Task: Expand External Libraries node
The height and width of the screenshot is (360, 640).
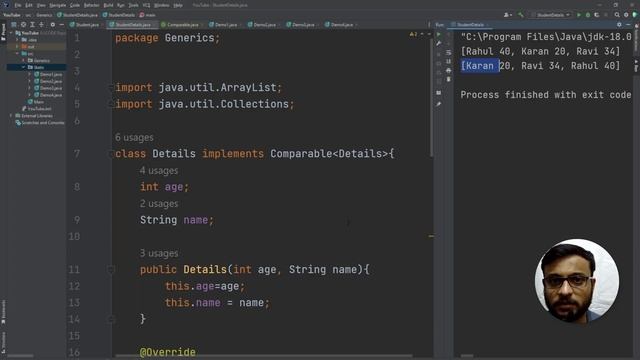Action: [11, 116]
